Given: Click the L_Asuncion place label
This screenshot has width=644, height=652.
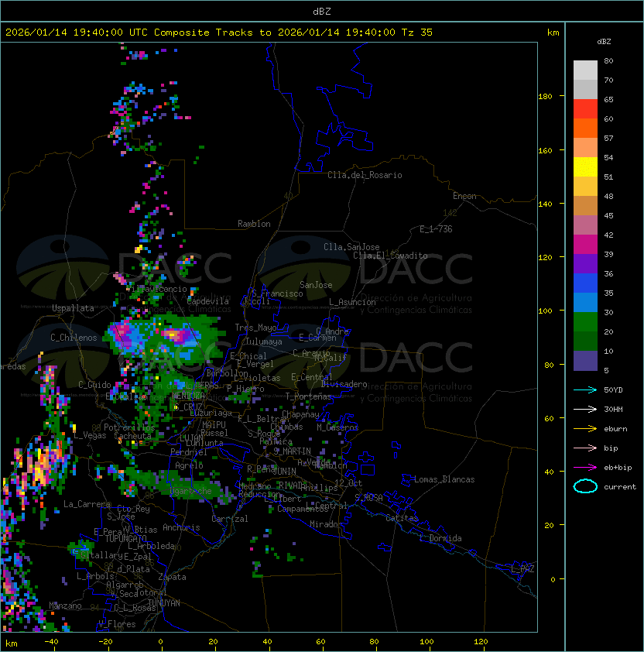Looking at the screenshot, I should click(x=352, y=302).
